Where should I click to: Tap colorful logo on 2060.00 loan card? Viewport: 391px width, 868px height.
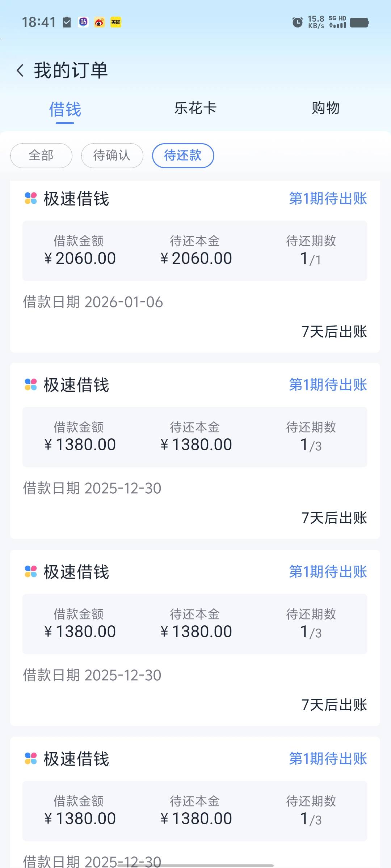(31, 199)
